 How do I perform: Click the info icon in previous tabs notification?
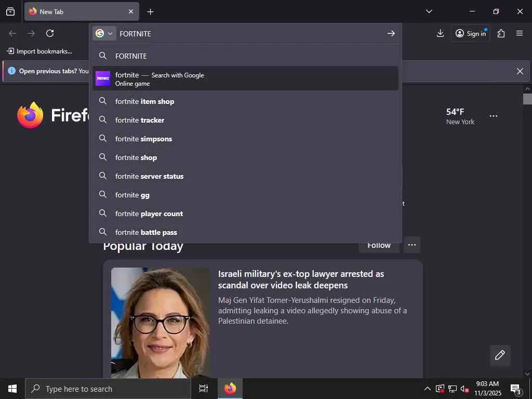[11, 71]
